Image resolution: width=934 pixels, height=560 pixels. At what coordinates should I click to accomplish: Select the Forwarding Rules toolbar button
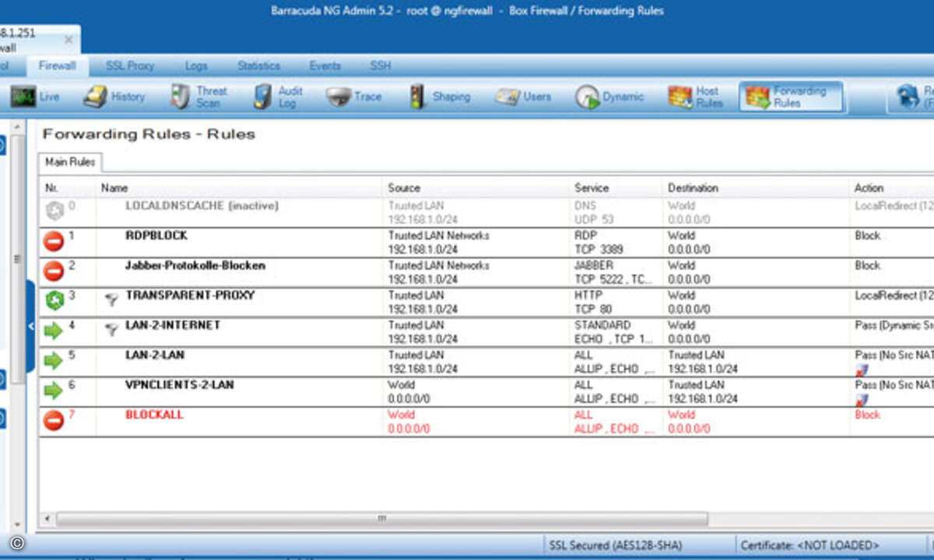(791, 96)
